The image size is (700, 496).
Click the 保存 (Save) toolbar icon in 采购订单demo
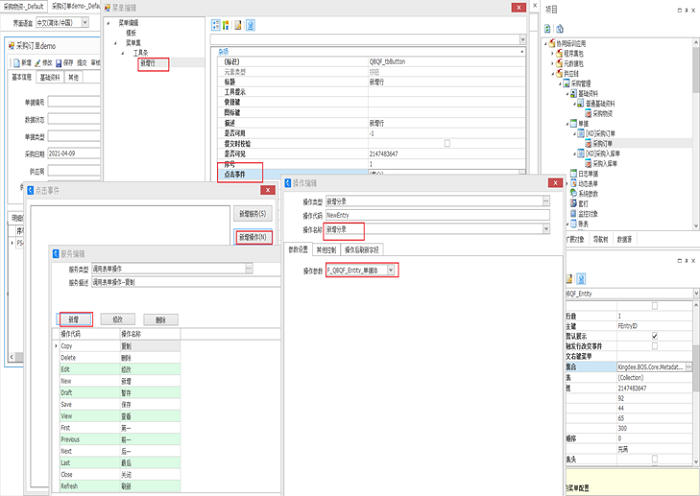61,62
